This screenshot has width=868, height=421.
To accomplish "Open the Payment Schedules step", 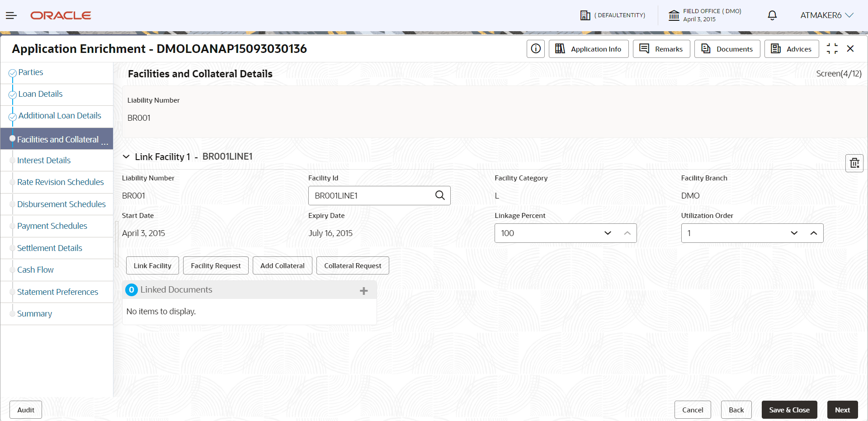I will [52, 226].
